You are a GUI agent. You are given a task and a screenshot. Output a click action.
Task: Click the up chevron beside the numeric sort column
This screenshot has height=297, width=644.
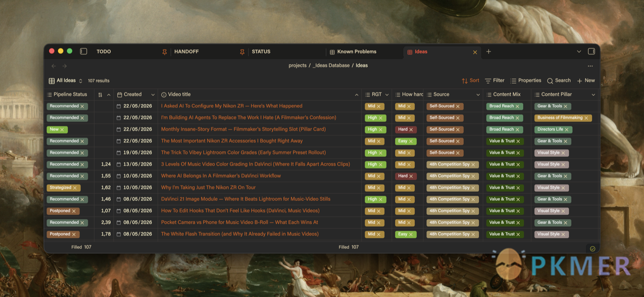click(x=109, y=95)
